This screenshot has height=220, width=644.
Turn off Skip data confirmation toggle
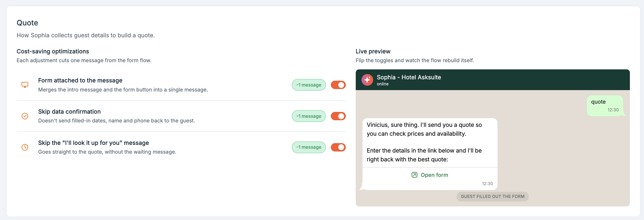[338, 116]
